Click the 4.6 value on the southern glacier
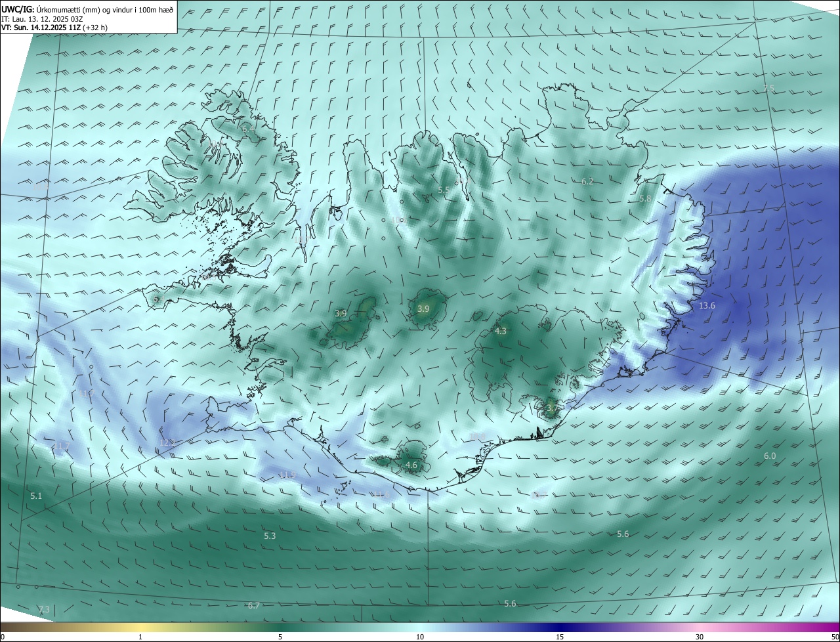The width and height of the screenshot is (840, 642). click(411, 465)
